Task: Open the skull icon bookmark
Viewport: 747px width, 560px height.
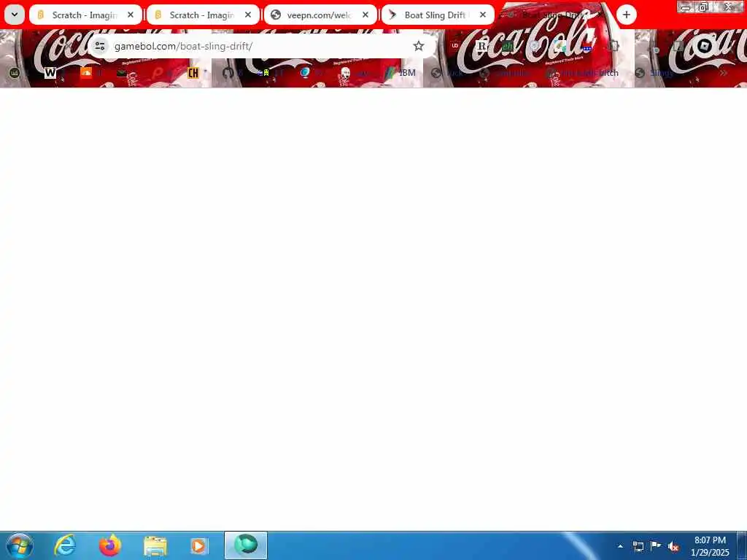Action: [345, 73]
